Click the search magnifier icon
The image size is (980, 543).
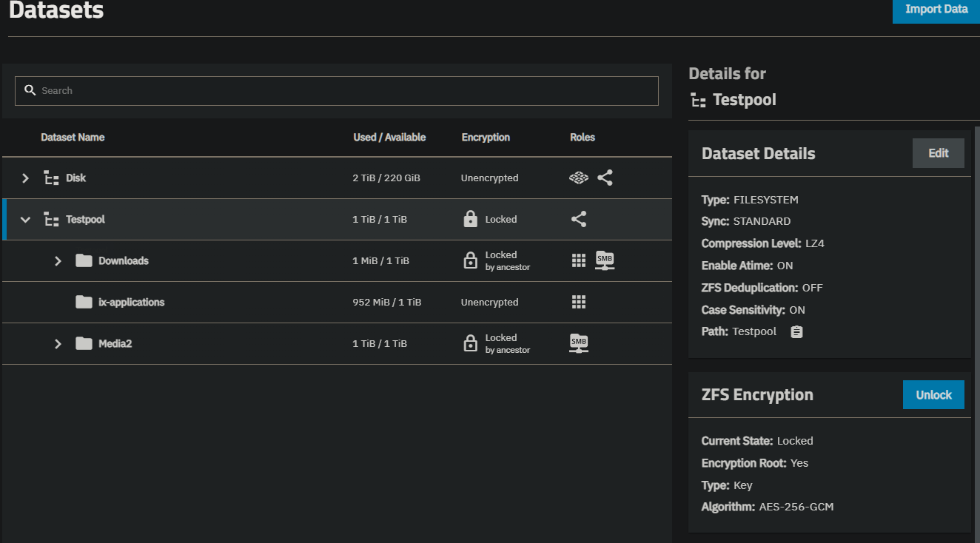[30, 90]
